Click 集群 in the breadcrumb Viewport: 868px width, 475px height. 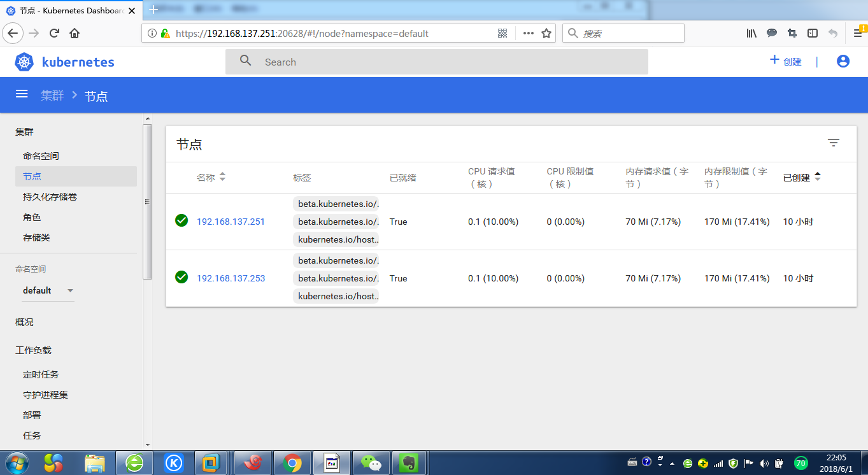point(52,96)
